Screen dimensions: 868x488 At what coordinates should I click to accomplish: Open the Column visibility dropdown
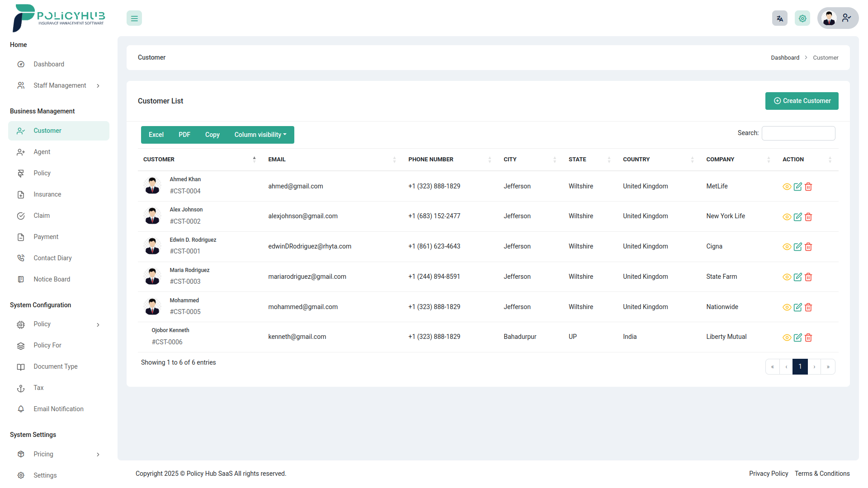point(260,135)
